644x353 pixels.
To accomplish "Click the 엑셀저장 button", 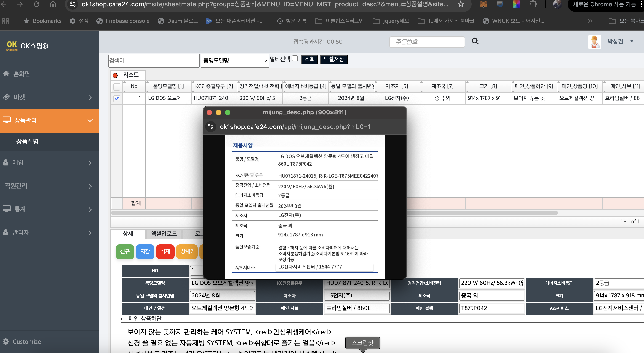I will click(x=333, y=59).
